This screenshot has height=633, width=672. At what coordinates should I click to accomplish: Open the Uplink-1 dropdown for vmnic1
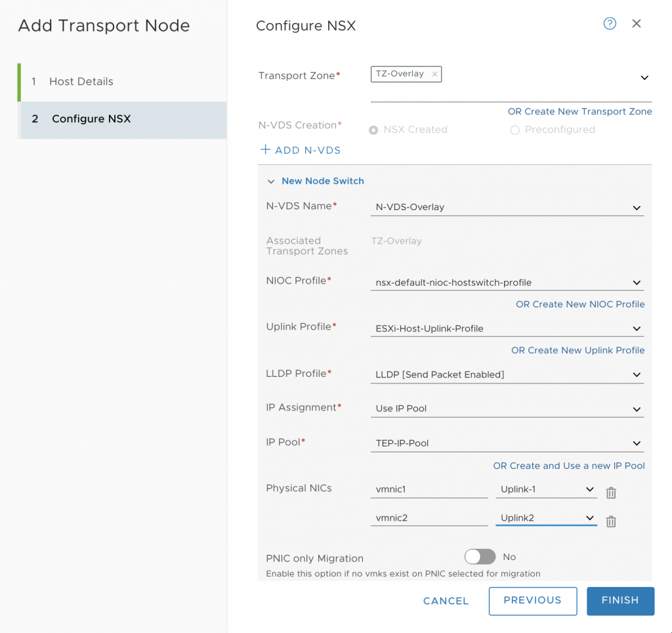point(546,489)
